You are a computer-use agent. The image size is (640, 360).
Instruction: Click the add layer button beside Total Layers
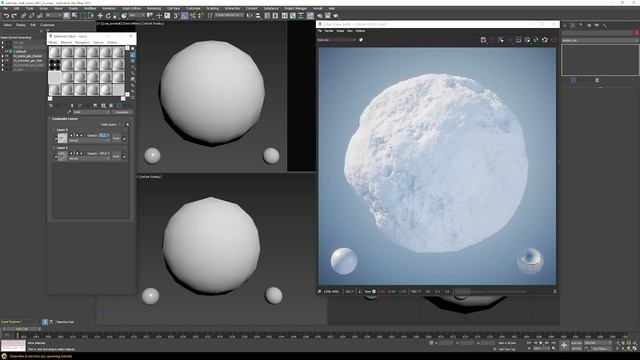click(x=127, y=124)
